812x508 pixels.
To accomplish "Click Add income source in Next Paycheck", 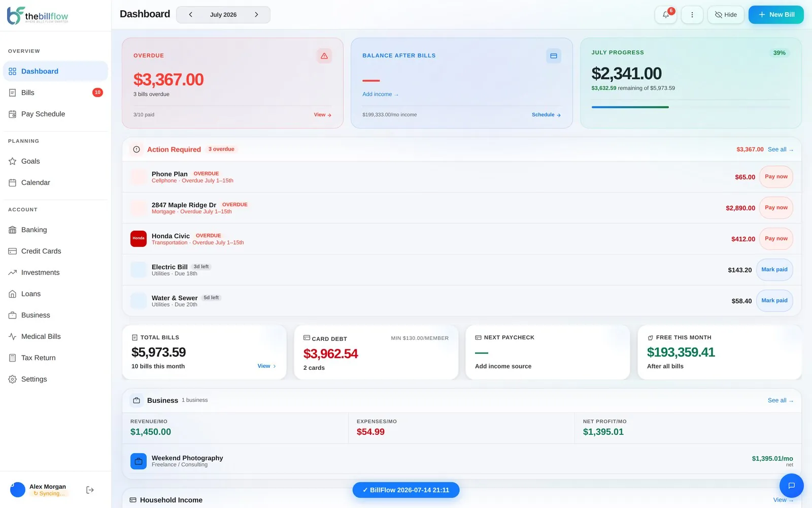I will click(503, 366).
